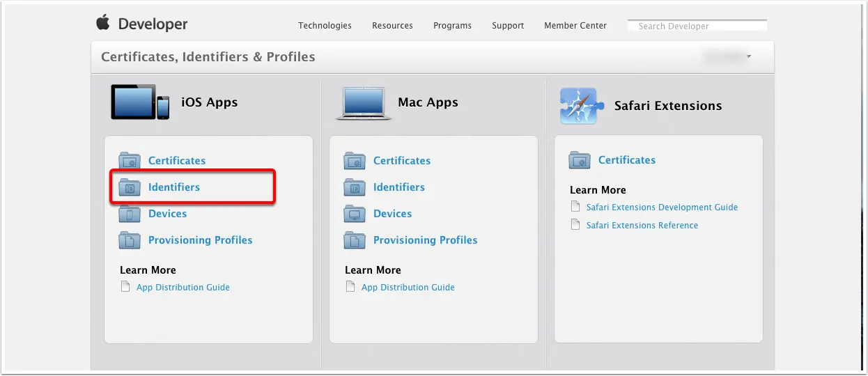
Task: Click the Mac Certificates folder icon
Action: click(x=355, y=161)
